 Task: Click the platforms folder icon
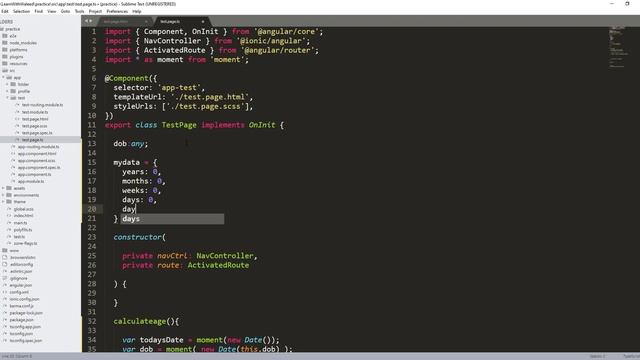point(5,50)
